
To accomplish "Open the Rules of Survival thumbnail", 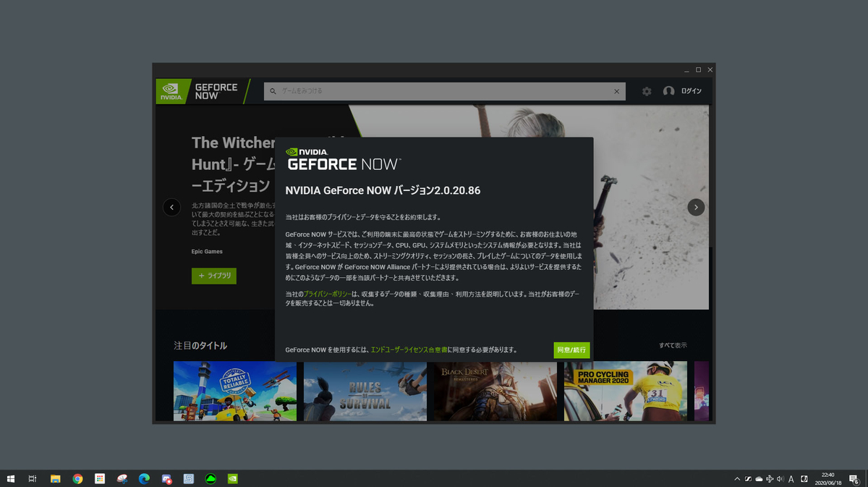I will click(x=365, y=391).
